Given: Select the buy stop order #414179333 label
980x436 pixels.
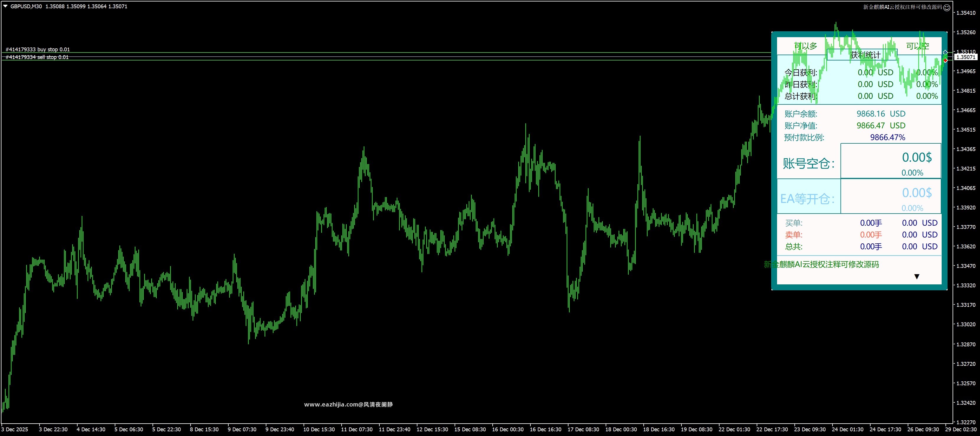Looking at the screenshot, I should pyautogui.click(x=38, y=50).
